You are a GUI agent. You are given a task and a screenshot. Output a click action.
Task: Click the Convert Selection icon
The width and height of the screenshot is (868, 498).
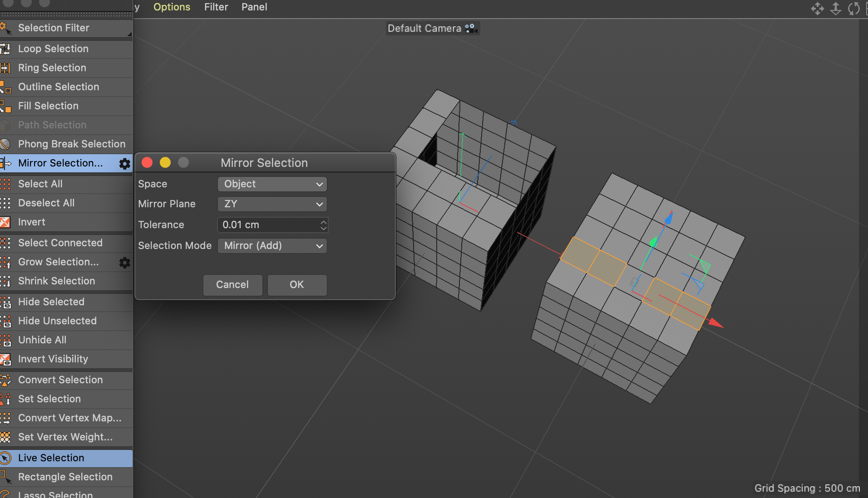[5, 380]
